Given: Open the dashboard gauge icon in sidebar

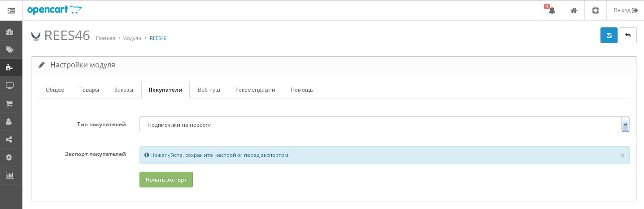Looking at the screenshot, I should 9,32.
